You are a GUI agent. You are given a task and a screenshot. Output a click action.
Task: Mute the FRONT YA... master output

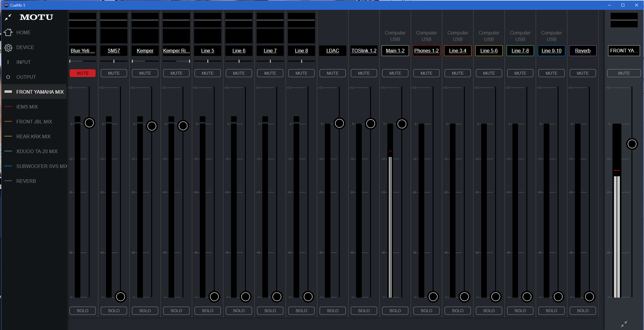(624, 73)
